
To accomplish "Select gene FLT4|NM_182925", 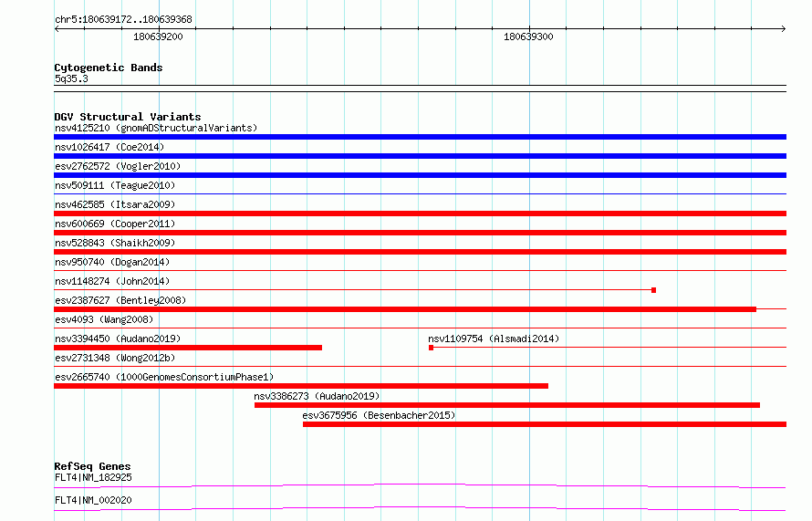I will (93, 477).
